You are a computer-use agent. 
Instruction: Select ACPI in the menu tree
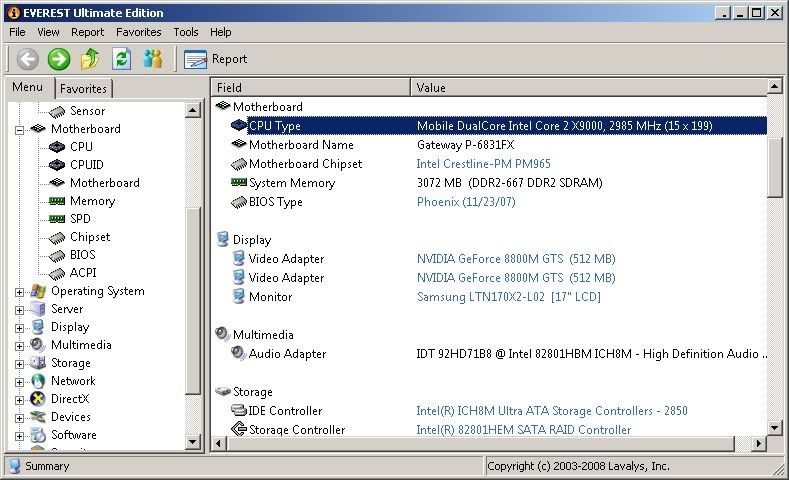point(83,273)
